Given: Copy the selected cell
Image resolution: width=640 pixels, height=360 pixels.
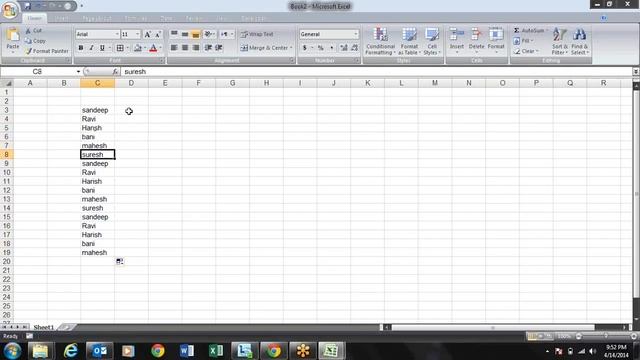Looking at the screenshot, I should [35, 41].
